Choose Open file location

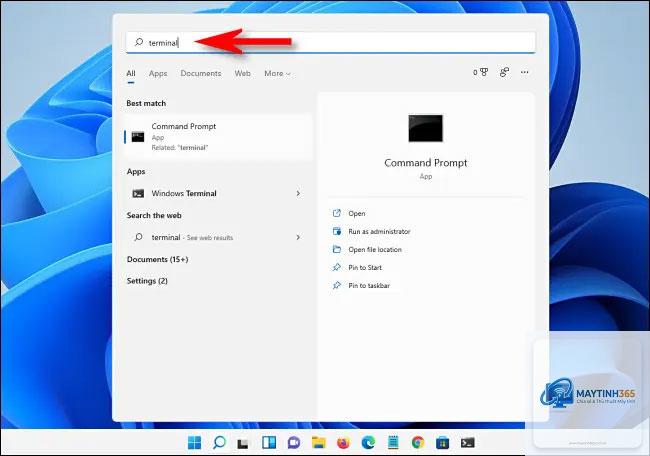[375, 250]
